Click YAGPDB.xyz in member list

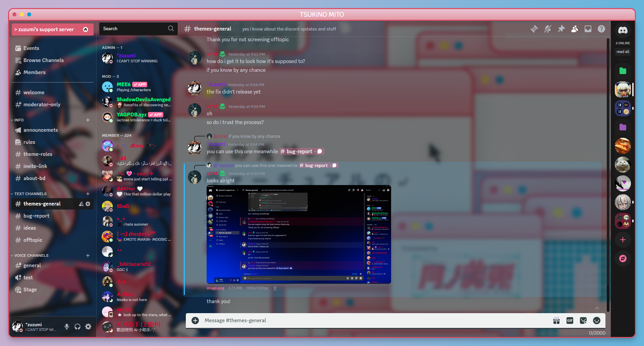pos(138,117)
